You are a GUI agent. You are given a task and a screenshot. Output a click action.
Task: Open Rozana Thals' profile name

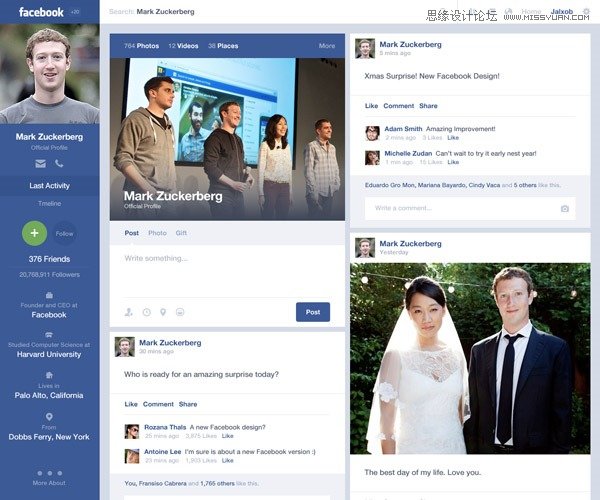[x=165, y=427]
